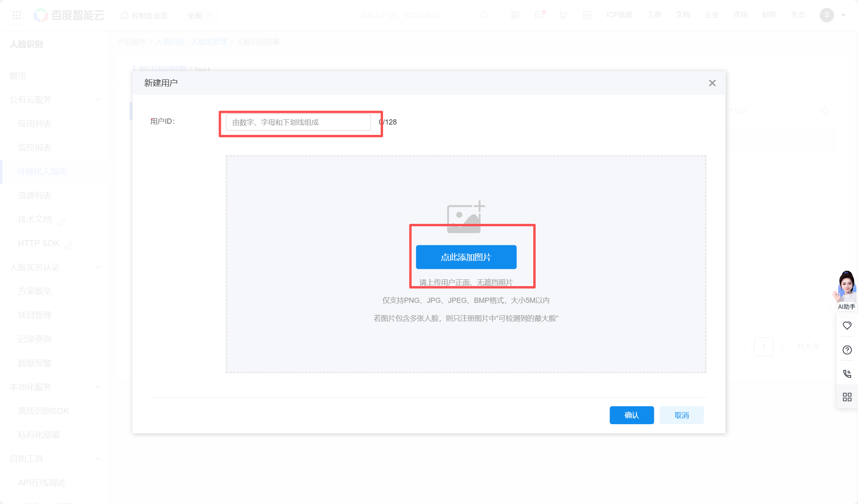Image resolution: width=858 pixels, height=504 pixels.
Task: Confirm with the 确认 button
Action: (632, 415)
